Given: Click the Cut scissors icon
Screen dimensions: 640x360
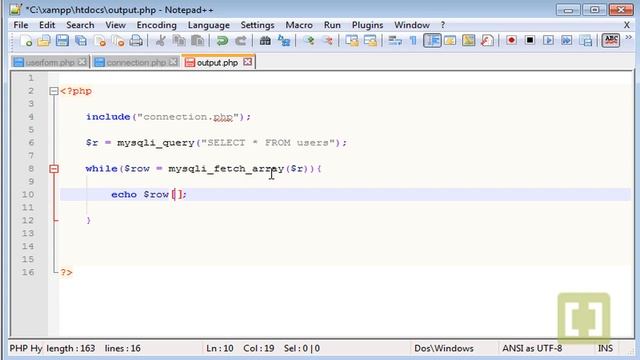Looking at the screenshot, I should 160,40.
